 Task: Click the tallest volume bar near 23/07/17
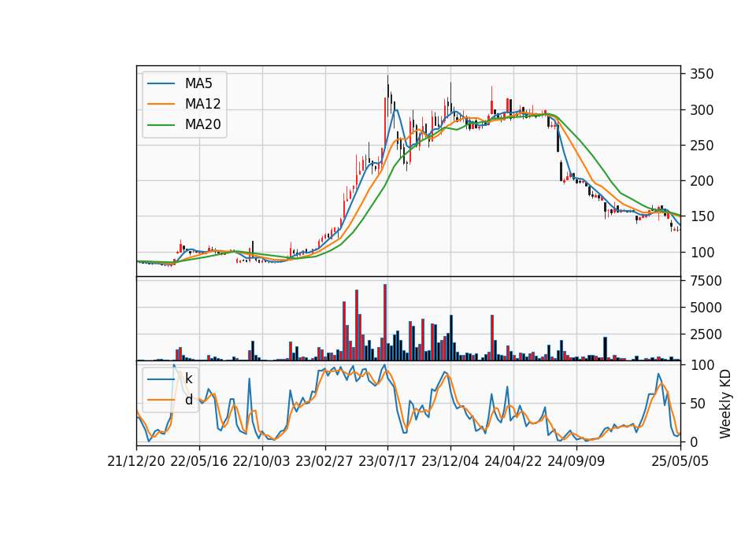pos(385,323)
